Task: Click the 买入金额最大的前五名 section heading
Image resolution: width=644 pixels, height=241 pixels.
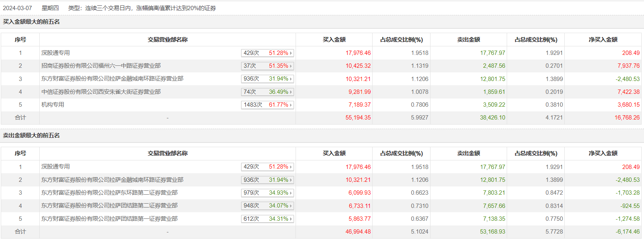Action: click(31, 22)
